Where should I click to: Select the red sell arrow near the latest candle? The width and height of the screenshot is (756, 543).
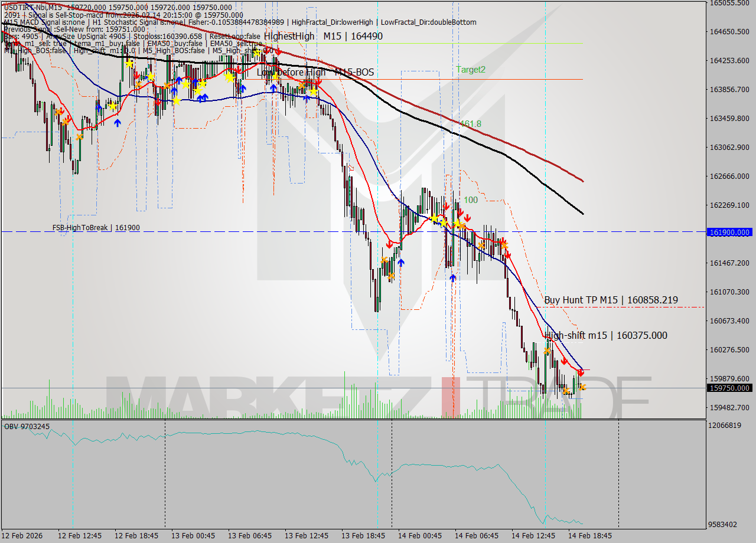582,372
